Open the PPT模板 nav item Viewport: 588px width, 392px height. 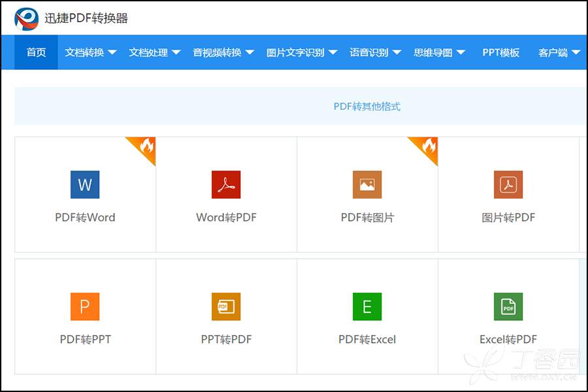click(x=501, y=52)
